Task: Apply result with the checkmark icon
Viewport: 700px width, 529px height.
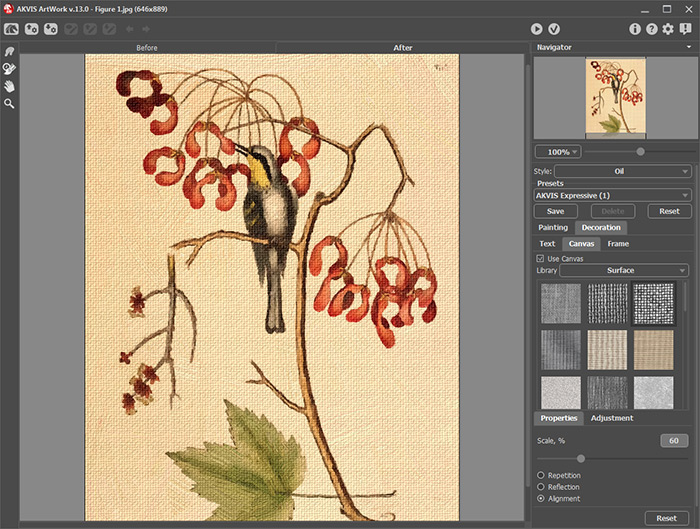Action: point(554,29)
